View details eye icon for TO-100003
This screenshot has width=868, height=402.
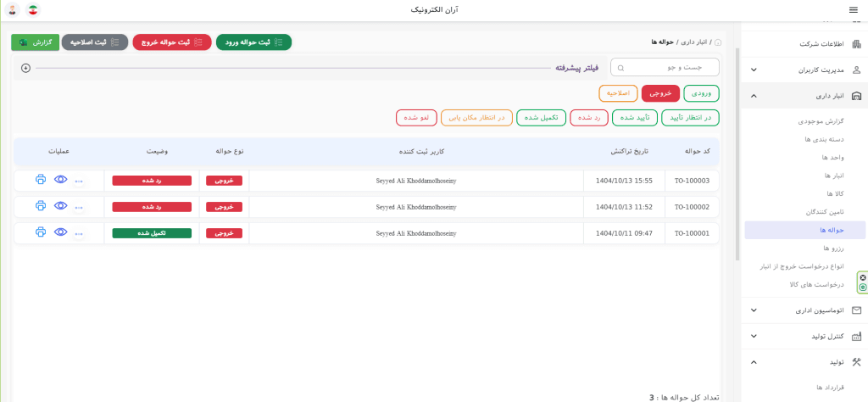point(61,180)
